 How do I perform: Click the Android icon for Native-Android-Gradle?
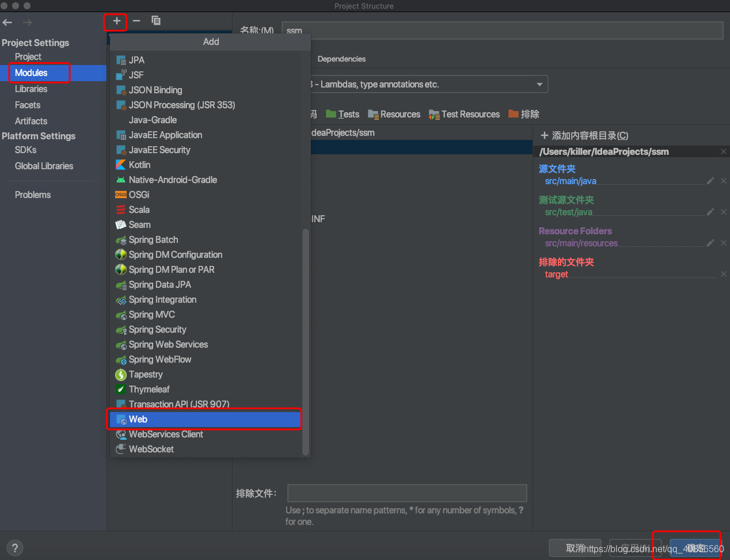(121, 180)
